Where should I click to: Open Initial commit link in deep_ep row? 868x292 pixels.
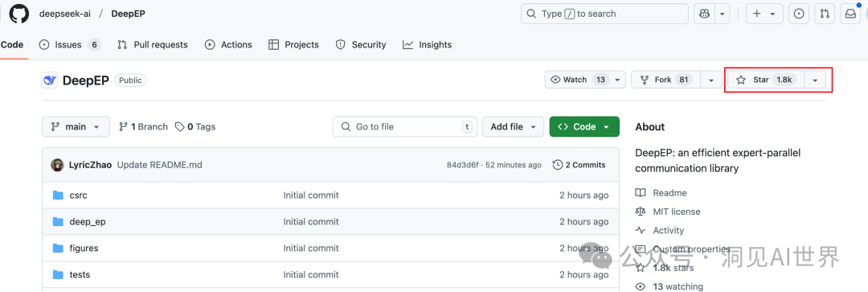coord(311,222)
